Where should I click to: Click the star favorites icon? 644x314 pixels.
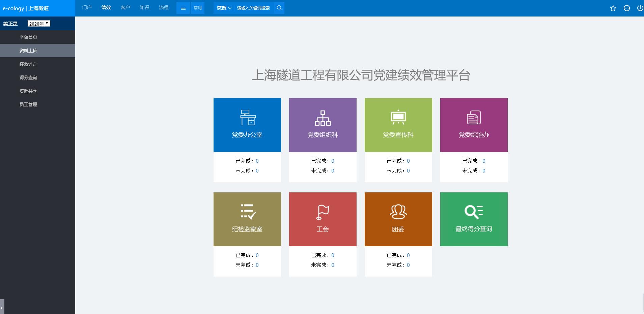coord(613,8)
